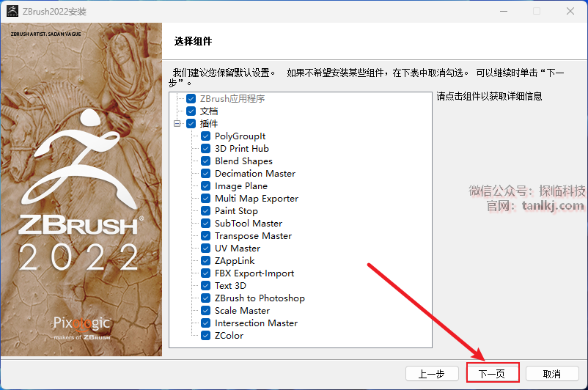Uncheck the ZColor plugin checkbox
Viewport: 588px width, 390px height.
coord(205,335)
